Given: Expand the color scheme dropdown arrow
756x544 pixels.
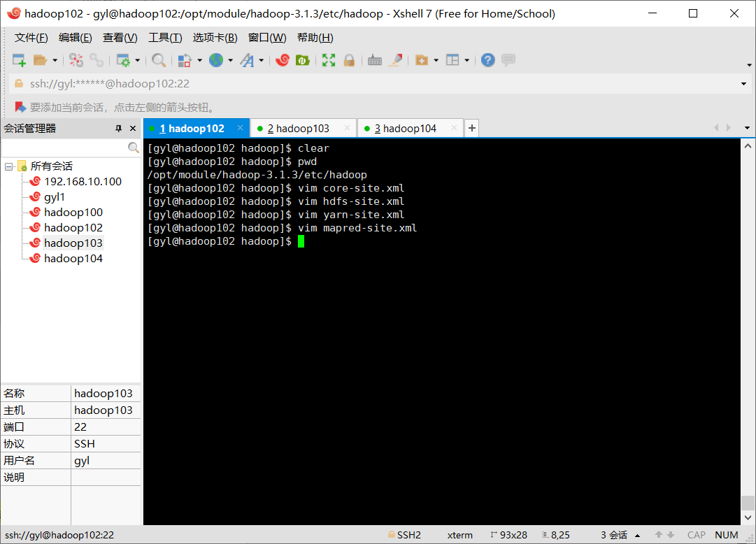Looking at the screenshot, I should (x=199, y=60).
